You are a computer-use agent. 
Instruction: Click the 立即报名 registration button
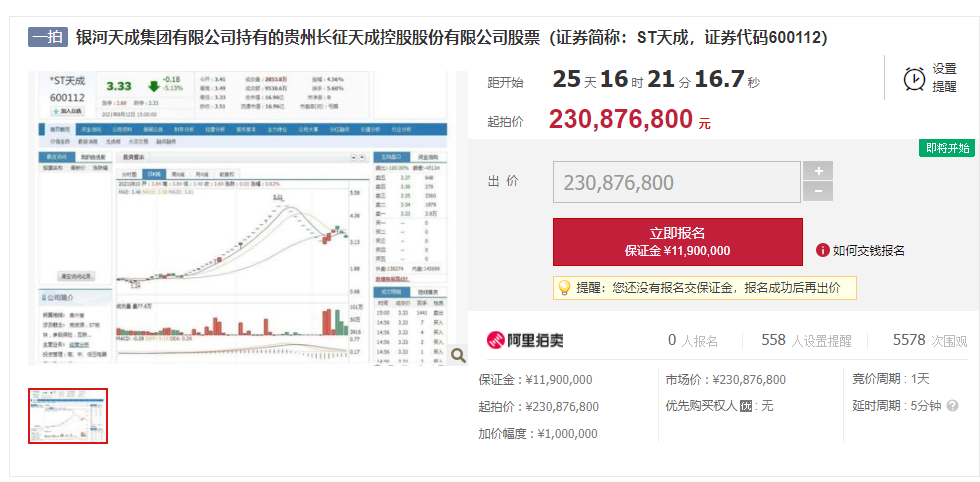[x=678, y=242]
